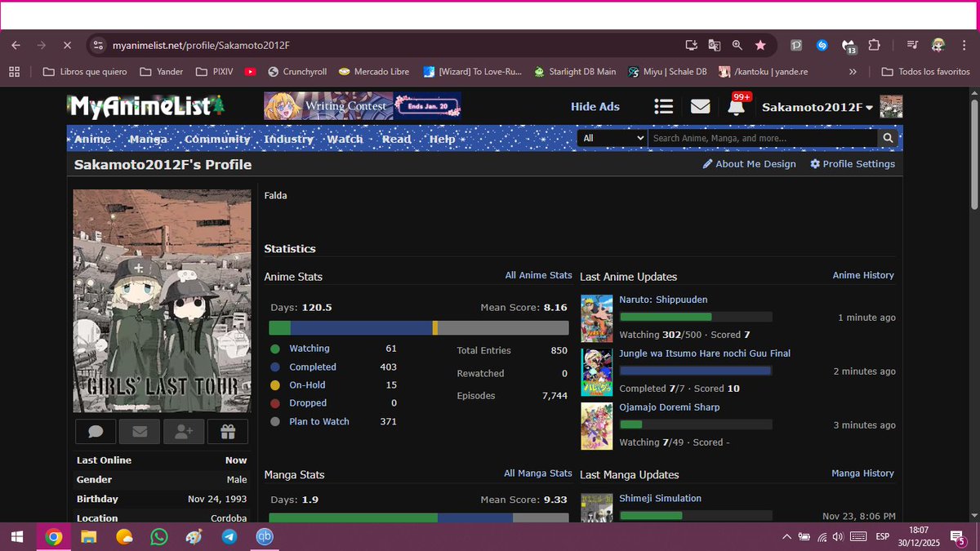This screenshot has height=551, width=980.
Task: Open About Me Design link
Action: tap(749, 164)
